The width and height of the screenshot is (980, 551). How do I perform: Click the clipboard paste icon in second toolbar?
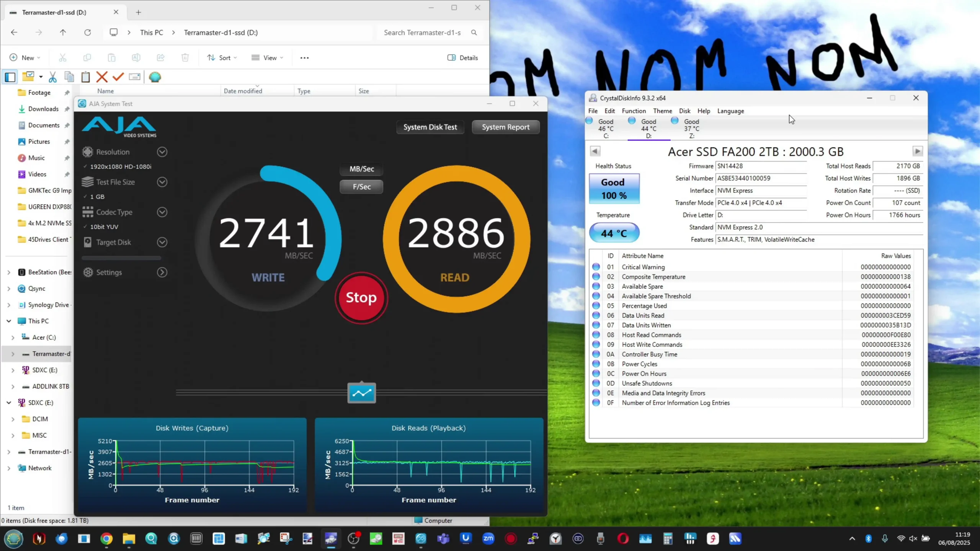click(x=85, y=77)
